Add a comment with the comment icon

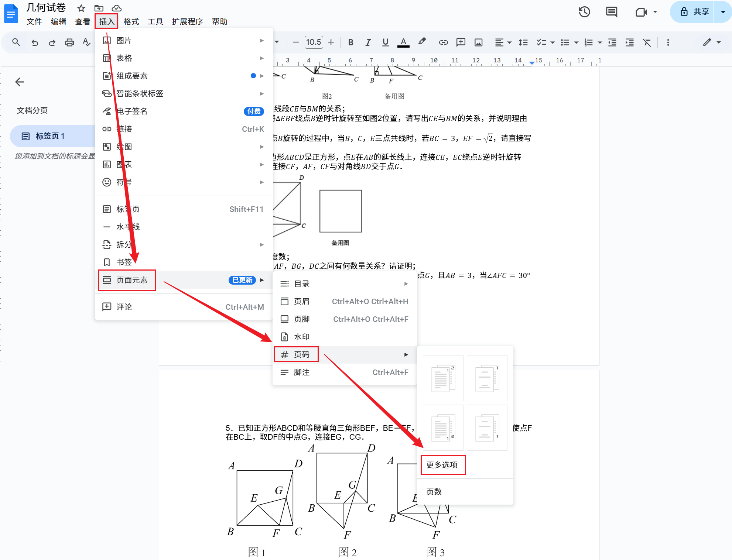tap(460, 42)
